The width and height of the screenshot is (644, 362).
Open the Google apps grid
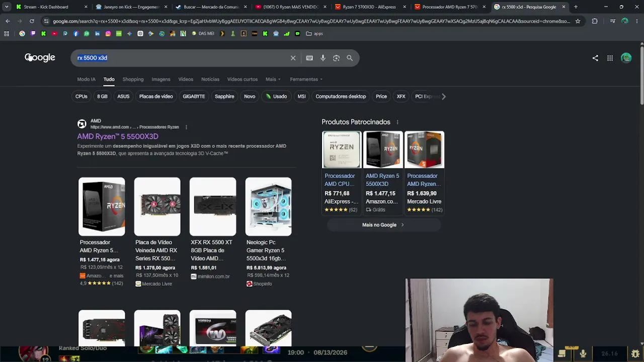[610, 58]
